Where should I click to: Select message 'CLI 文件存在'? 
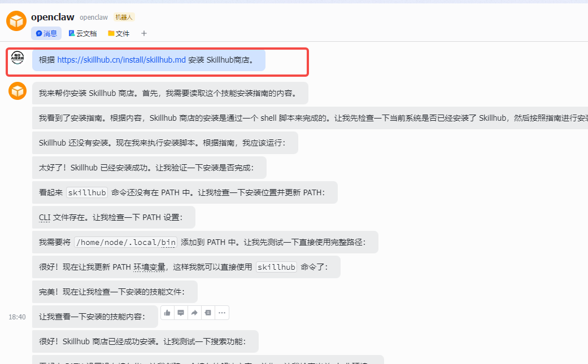tap(114, 217)
